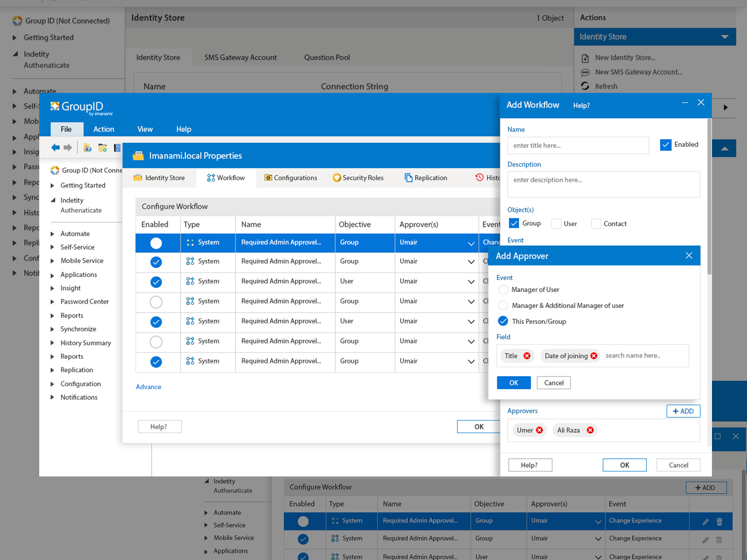Click the Advance link
This screenshot has width=747, height=560.
coord(148,387)
